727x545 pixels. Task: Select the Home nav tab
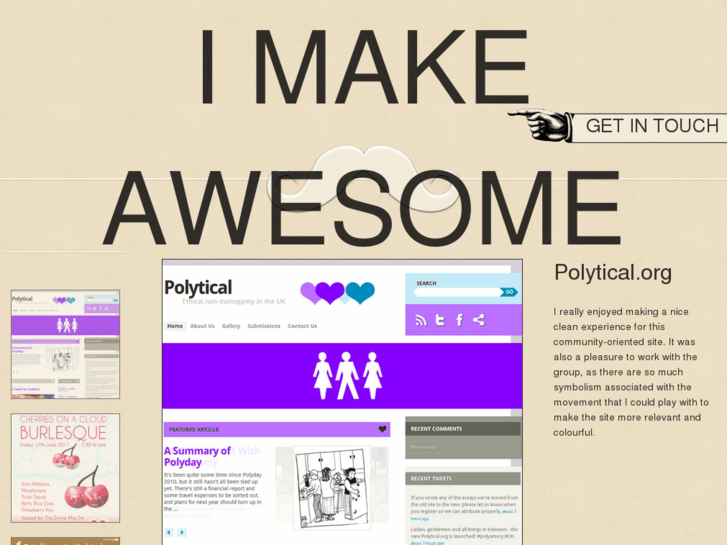coord(175,326)
